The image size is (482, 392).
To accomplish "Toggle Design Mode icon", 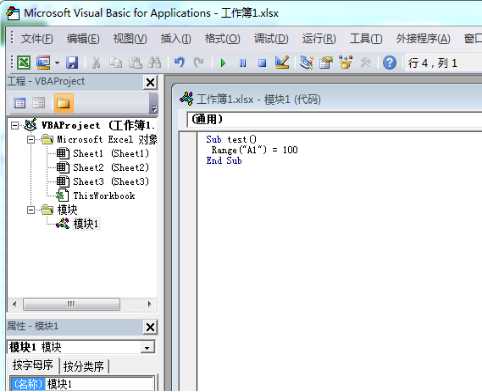I will [282, 62].
